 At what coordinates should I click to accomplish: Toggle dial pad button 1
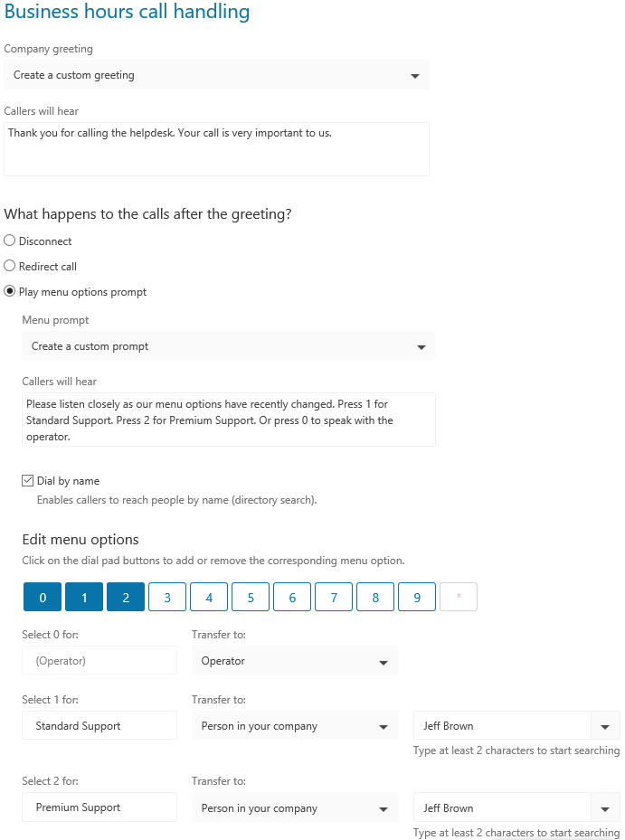[x=84, y=597]
